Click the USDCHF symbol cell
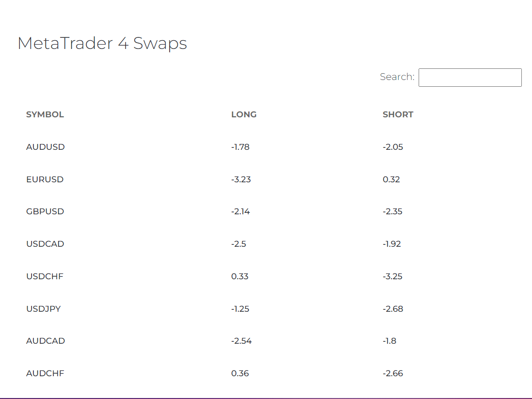 pyautogui.click(x=45, y=276)
